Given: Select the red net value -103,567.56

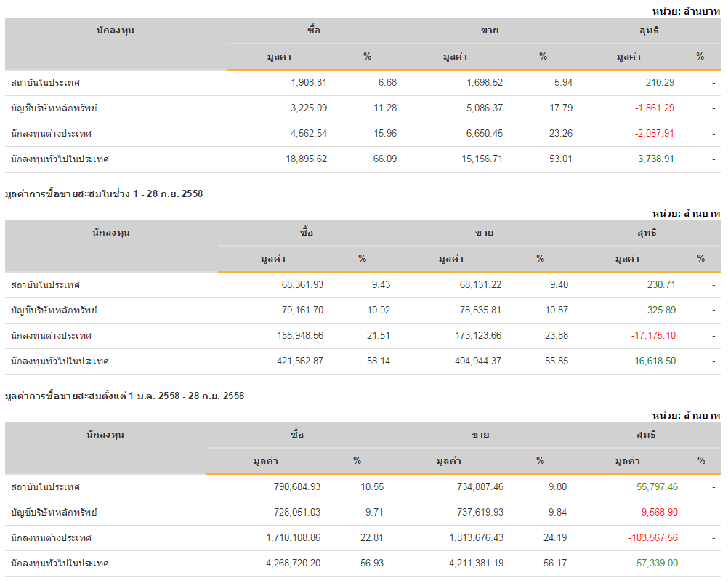Looking at the screenshot, I should pyautogui.click(x=652, y=538).
